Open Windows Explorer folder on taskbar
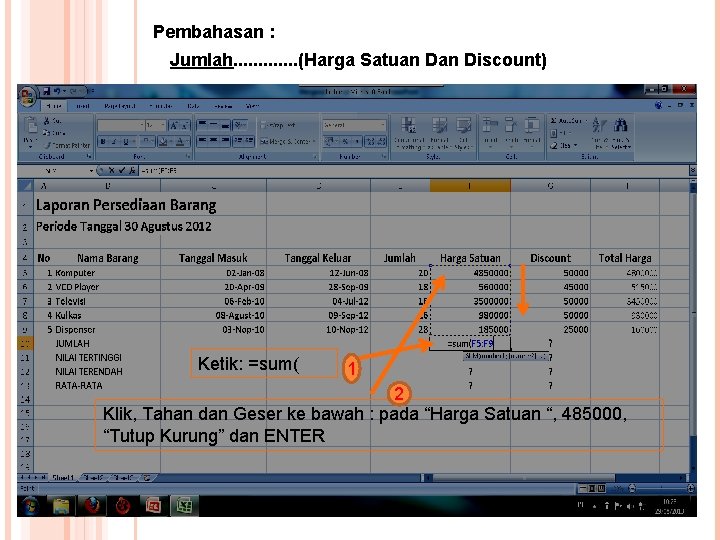Screen dimensions: 720x540 (61, 506)
